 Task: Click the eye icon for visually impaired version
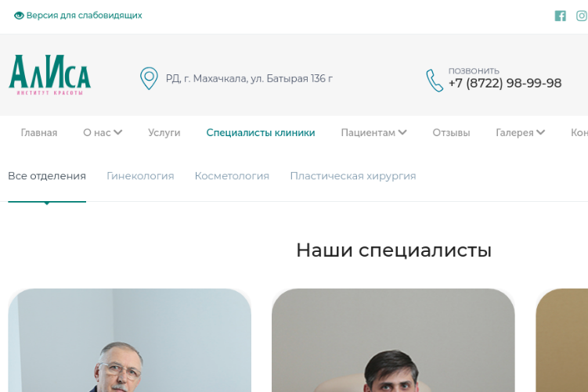(x=19, y=16)
